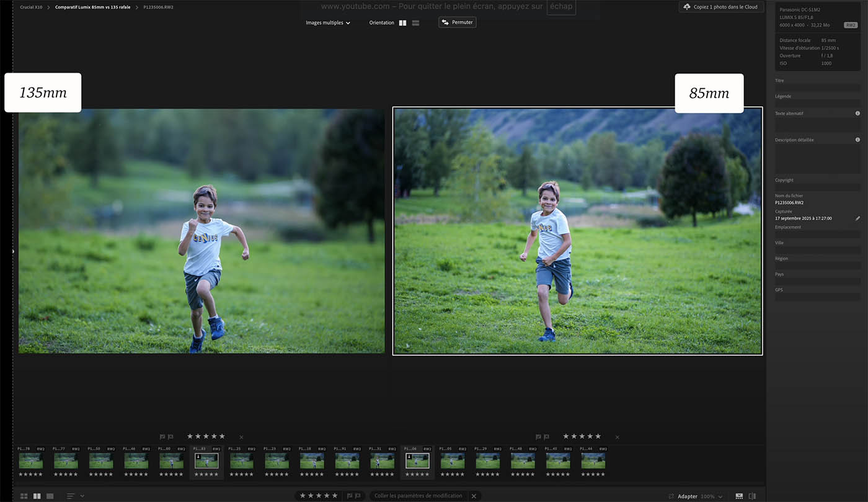Edit the capture date pencil icon
868x502 pixels.
857,218
